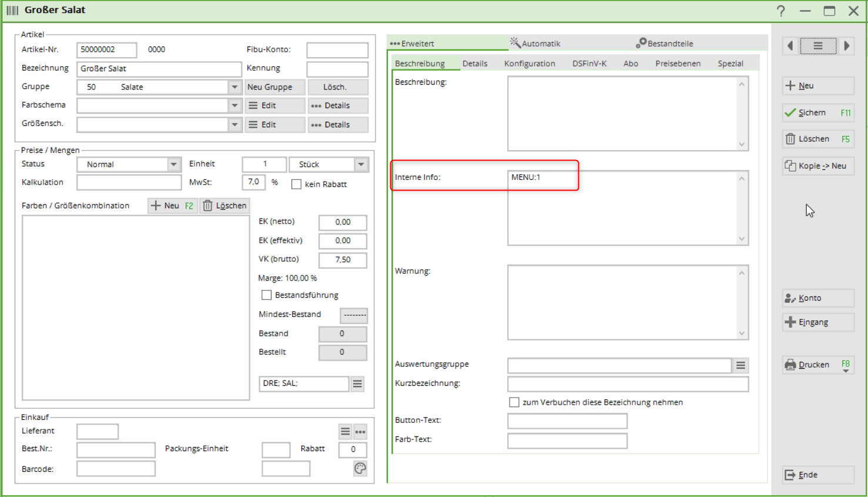Expand the Einheit dropdown showing Stück
Screen dimensions: 868x497
pyautogui.click(x=361, y=165)
